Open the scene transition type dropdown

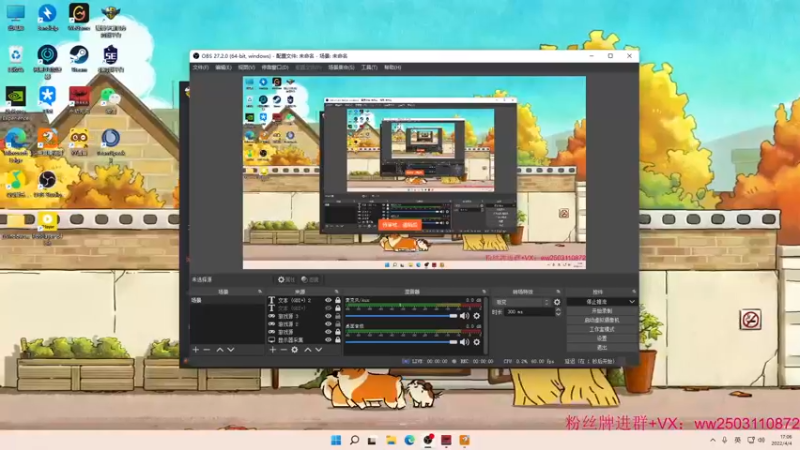(x=521, y=303)
